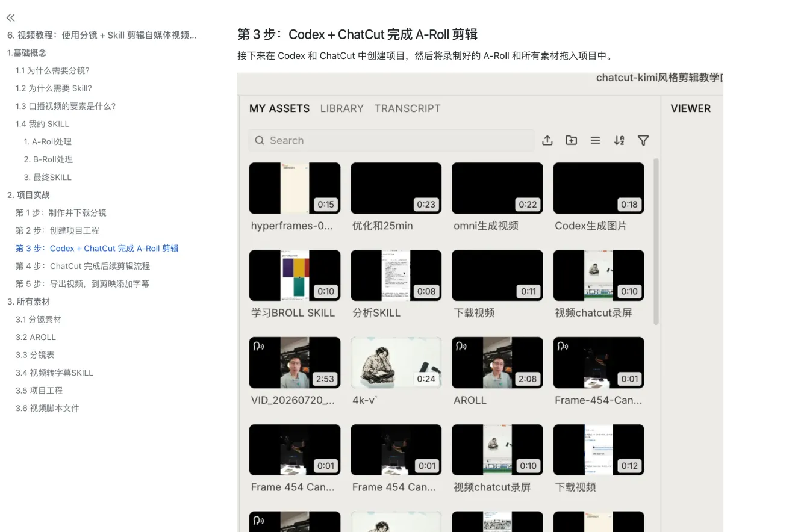Click audio icon on Frame-454-Can thumbnail
The height and width of the screenshot is (532, 795).
pyautogui.click(x=563, y=346)
